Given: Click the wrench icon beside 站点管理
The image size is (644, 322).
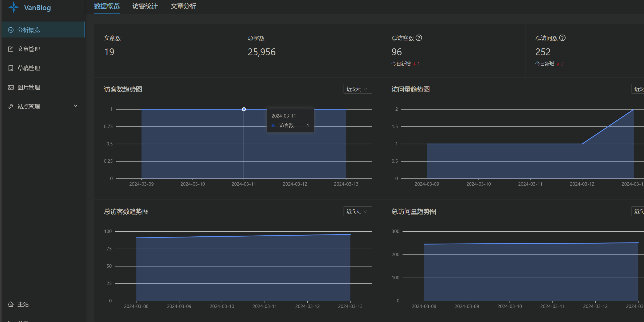Looking at the screenshot, I should [11, 106].
